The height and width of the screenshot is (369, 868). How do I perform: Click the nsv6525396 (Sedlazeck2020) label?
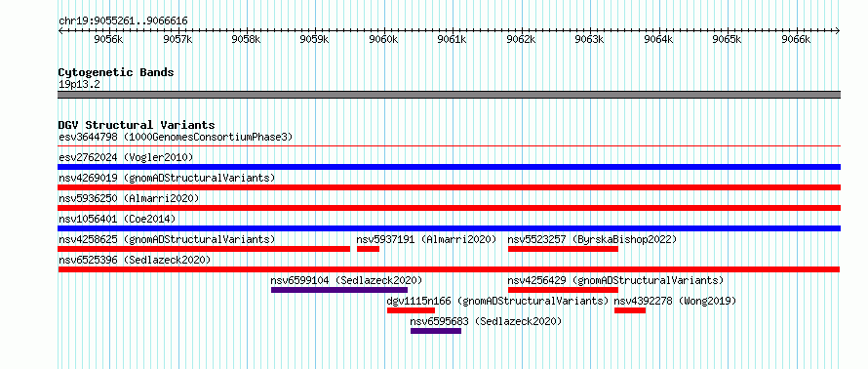135,260
